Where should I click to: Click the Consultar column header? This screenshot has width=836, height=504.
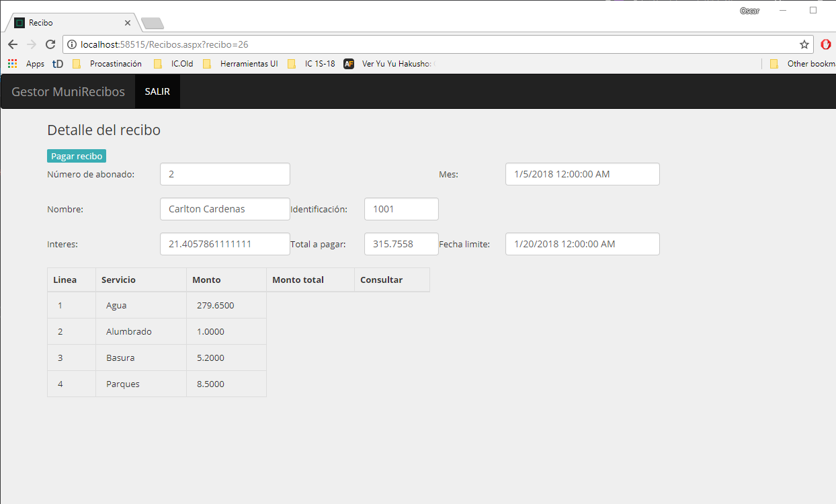[x=392, y=280]
